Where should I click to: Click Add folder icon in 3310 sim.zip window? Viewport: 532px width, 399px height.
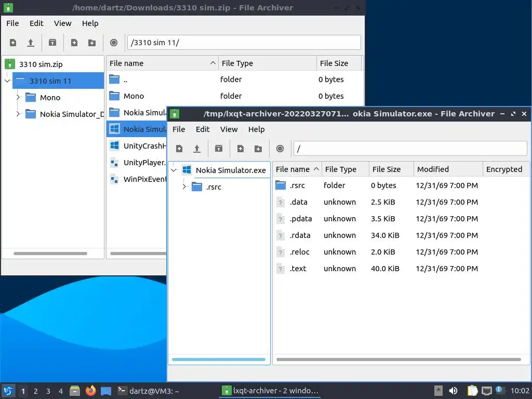click(x=91, y=43)
